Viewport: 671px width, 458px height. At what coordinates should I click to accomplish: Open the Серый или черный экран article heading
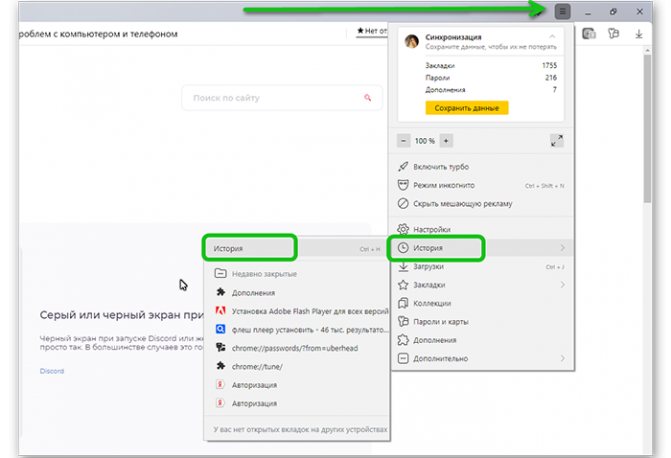[122, 315]
